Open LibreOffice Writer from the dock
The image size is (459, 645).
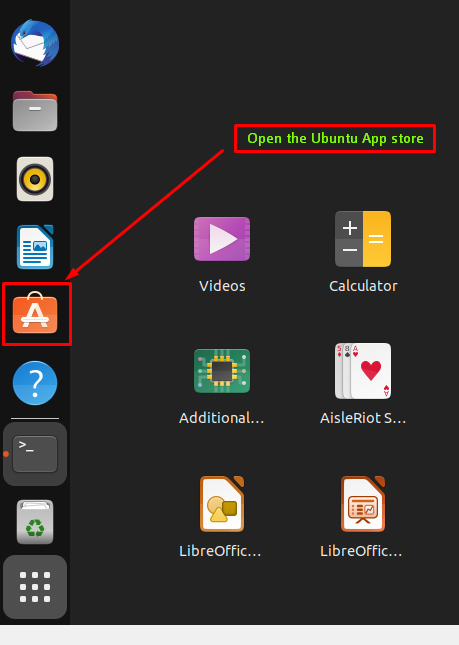coord(35,247)
